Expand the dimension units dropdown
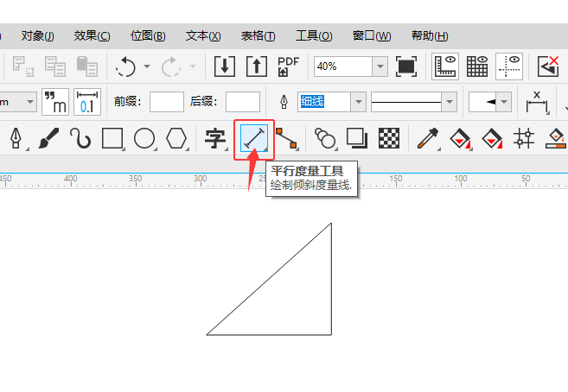The image size is (568, 392). 30,102
